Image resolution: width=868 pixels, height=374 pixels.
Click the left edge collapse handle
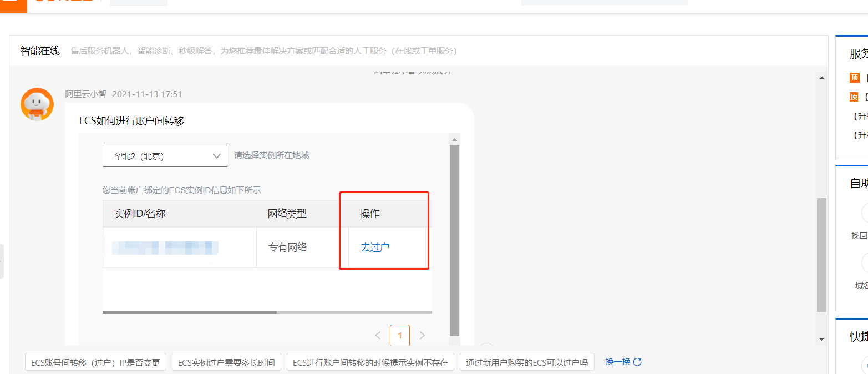point(2,261)
